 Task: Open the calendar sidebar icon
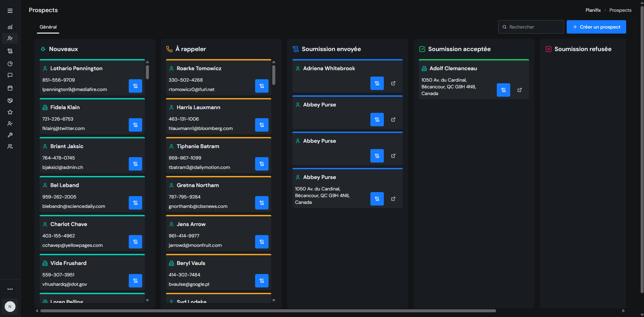(x=10, y=88)
